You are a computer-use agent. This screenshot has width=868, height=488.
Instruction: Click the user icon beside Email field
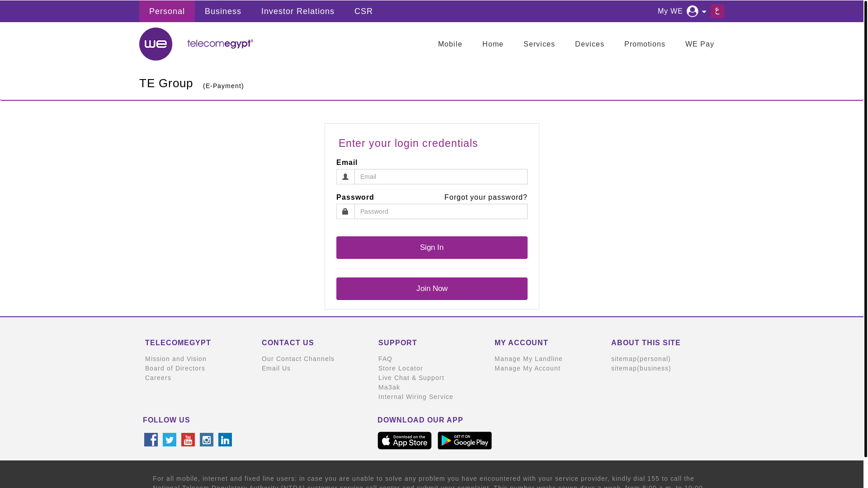tap(345, 177)
